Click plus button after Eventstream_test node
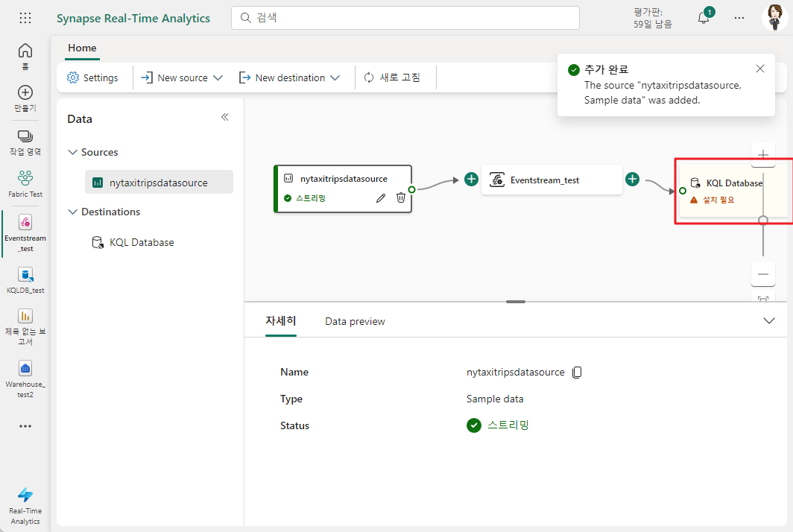The height and width of the screenshot is (532, 793). 632,179
